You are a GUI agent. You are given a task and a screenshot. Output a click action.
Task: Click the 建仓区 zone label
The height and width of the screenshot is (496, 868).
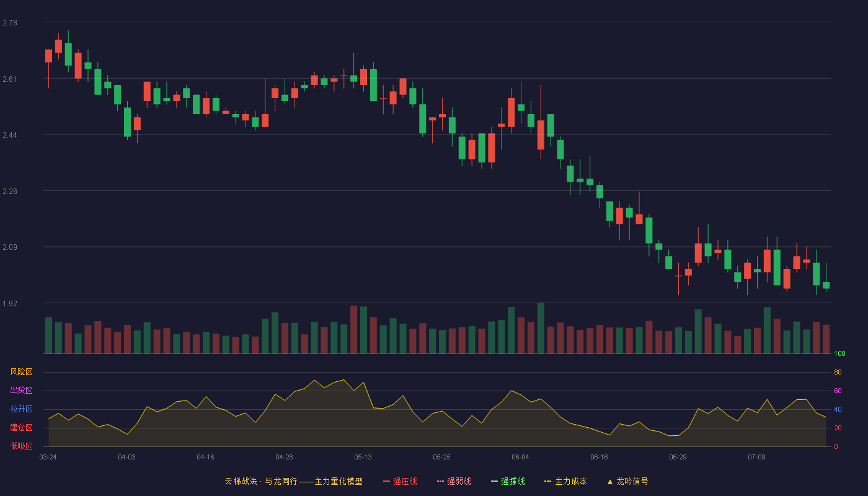(21, 428)
